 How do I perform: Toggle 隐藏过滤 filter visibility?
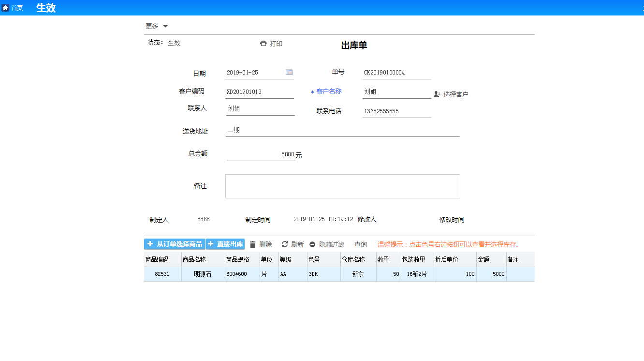pyautogui.click(x=332, y=245)
